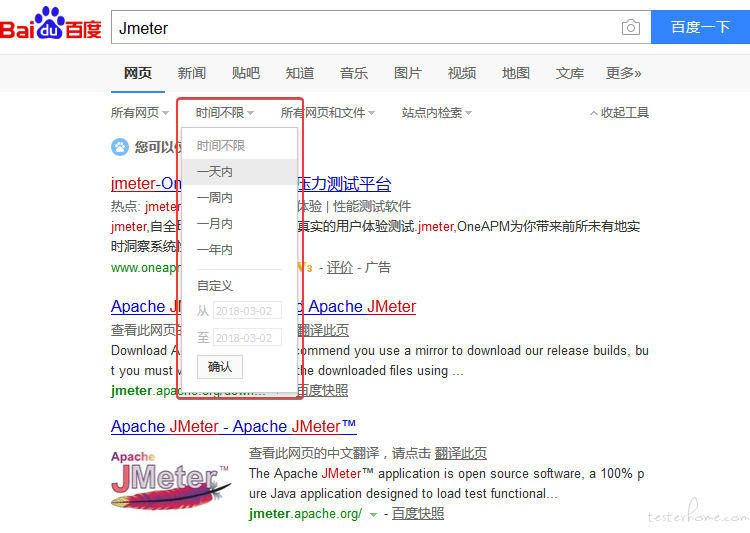Click the 百度一下 search button
The height and width of the screenshot is (533, 750).
click(x=700, y=27)
